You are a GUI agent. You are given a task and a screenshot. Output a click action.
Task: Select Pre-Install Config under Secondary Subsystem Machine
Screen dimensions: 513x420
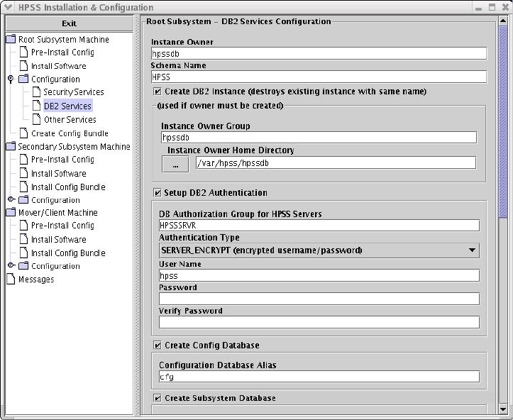coord(62,160)
